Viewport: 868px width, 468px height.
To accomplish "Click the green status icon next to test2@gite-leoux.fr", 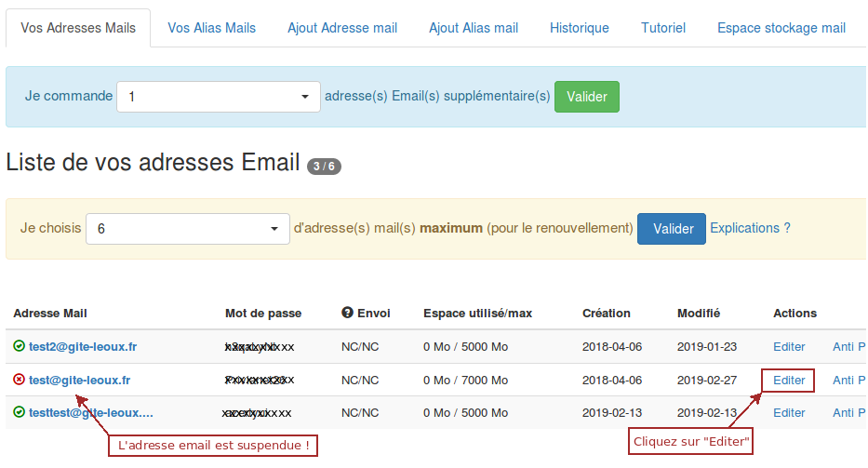I will point(19,346).
